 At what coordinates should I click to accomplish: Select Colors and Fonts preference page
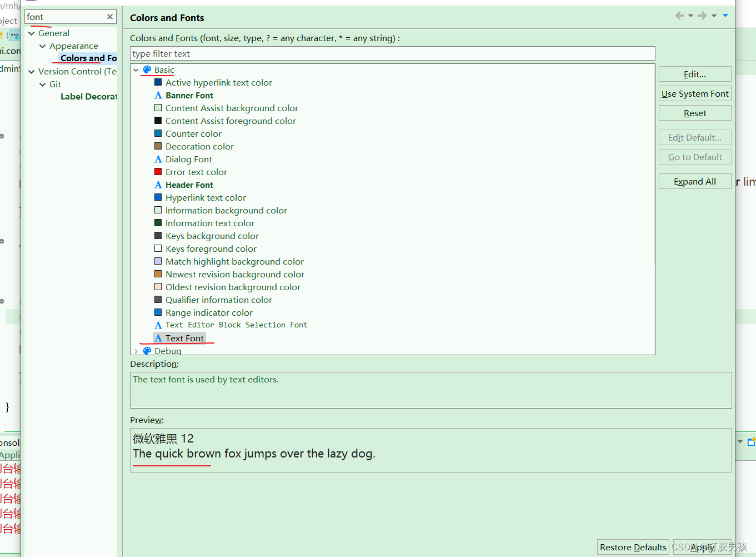tap(88, 58)
